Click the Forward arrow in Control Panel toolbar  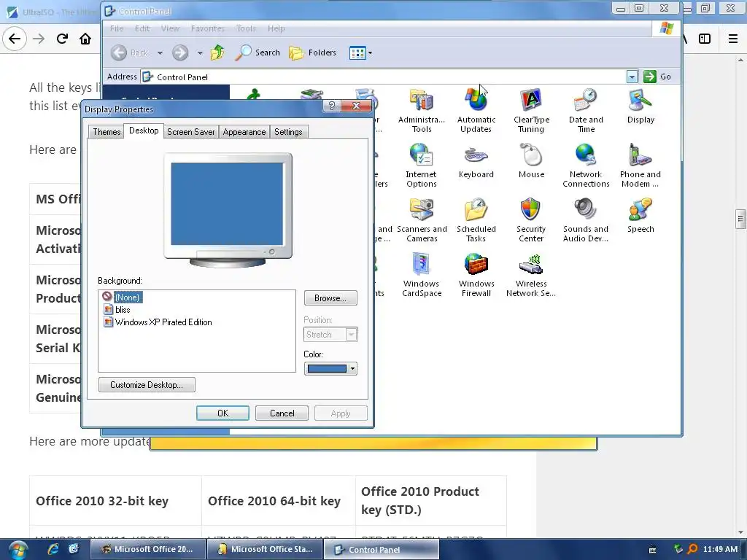pos(180,52)
